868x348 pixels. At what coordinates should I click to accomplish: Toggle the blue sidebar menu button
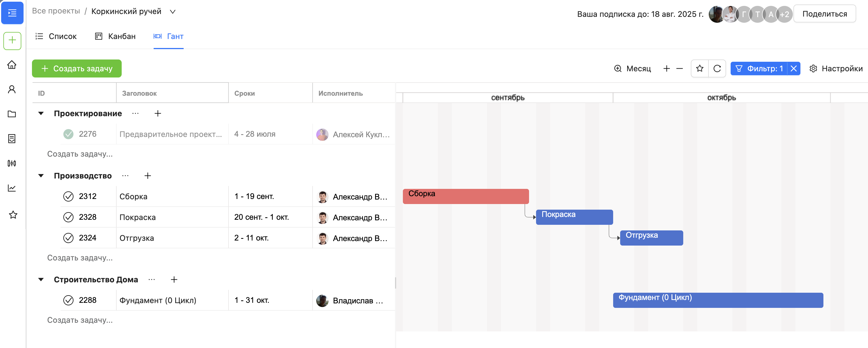(x=12, y=13)
